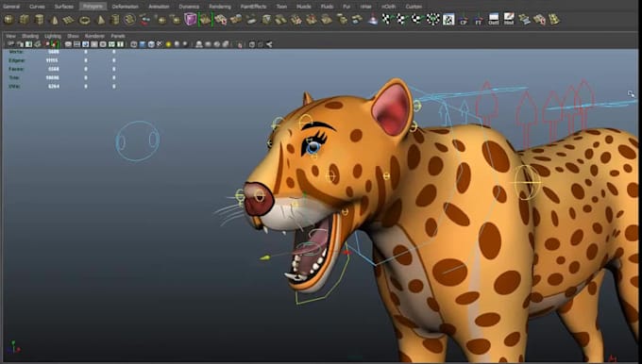This screenshot has height=364, width=642.
Task: Open camera attributes from panel toolbar
Action: 20,44
